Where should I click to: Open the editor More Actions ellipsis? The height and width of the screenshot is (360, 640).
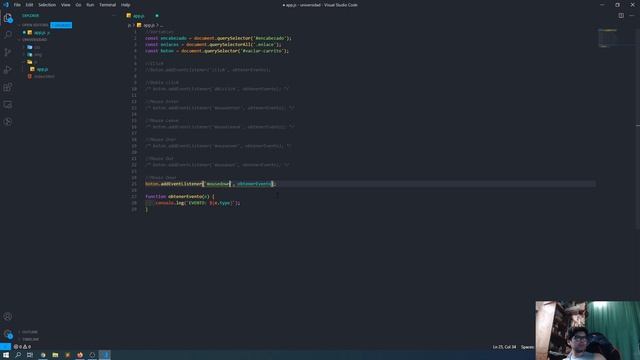(632, 16)
